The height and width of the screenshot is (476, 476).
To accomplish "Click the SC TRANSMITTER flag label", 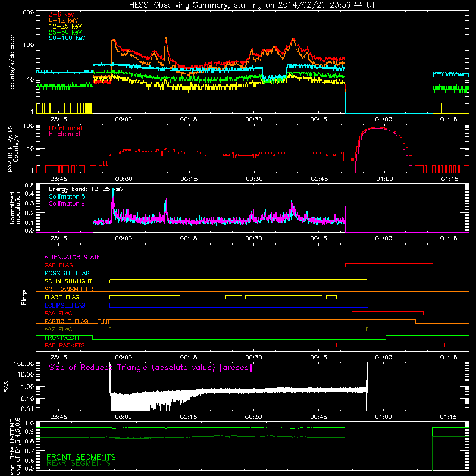I will point(69,289).
